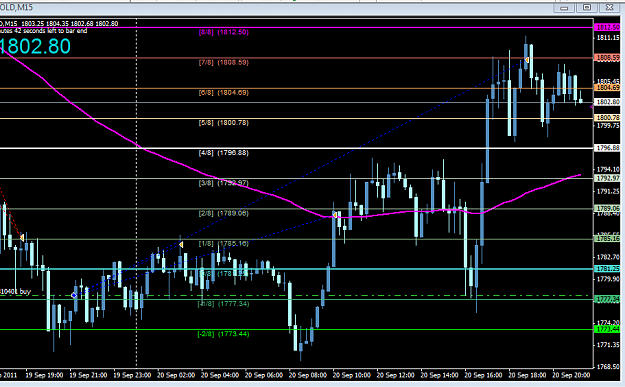Image resolution: width=625 pixels, height=387 pixels.
Task: Click the 20 Sep 12:00 time label
Action: coord(395,375)
